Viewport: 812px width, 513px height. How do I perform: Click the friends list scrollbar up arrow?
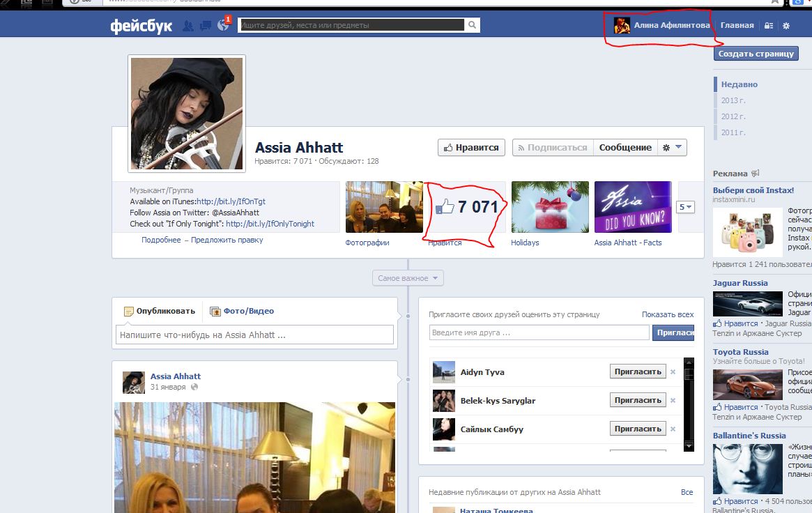689,362
